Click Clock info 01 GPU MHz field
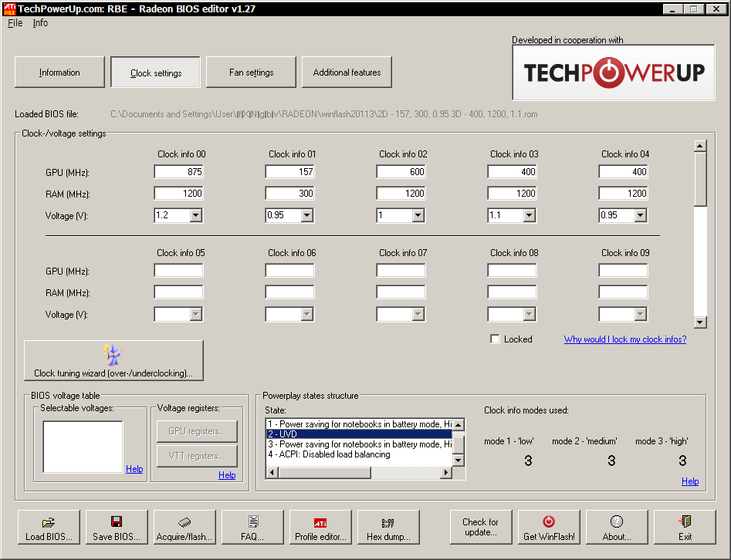Viewport: 731px width, 560px height. [289, 172]
